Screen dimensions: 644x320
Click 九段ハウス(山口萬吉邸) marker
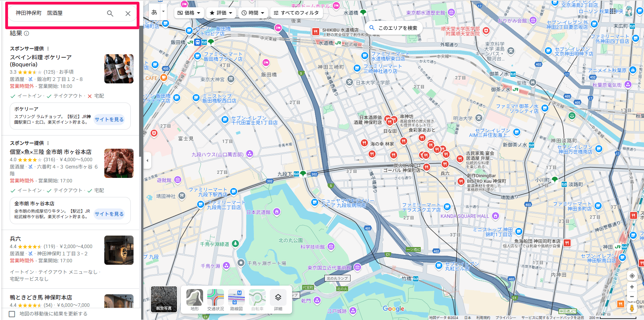tap(250, 154)
